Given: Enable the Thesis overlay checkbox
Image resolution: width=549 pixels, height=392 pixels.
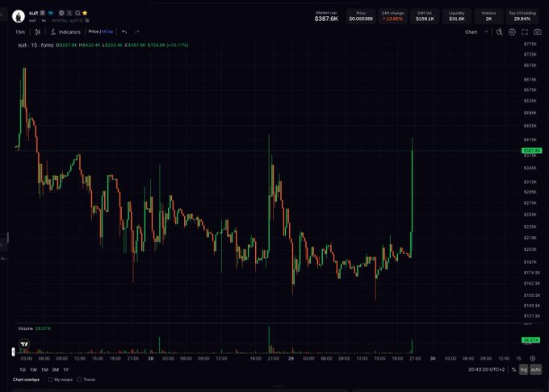Looking at the screenshot, I should pos(79,379).
